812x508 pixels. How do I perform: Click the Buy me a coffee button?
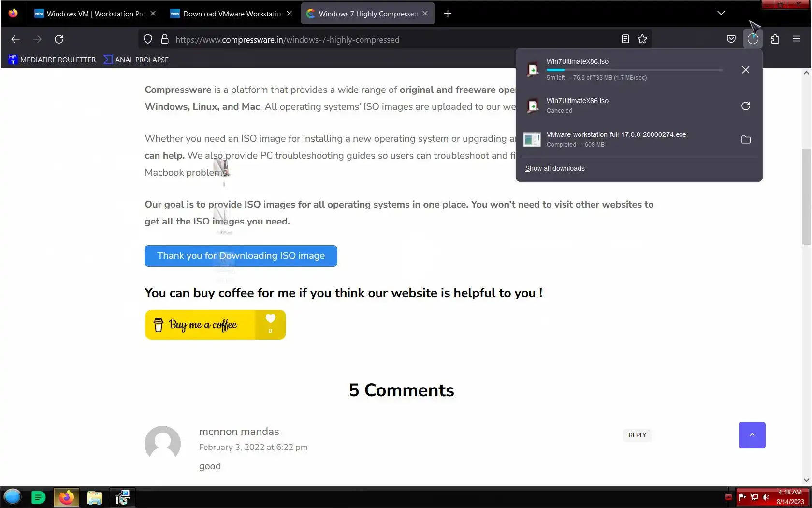pos(215,325)
